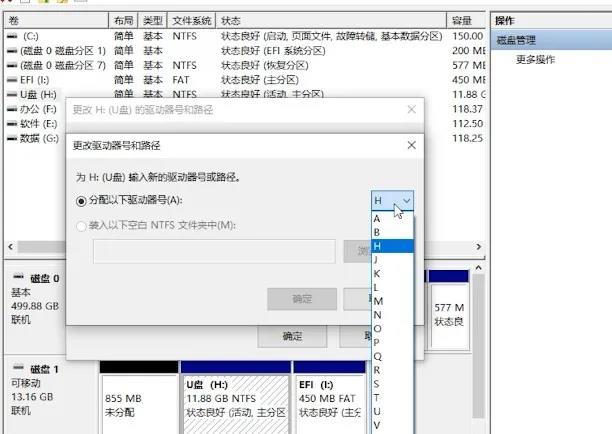Viewport: 612px width, 434px height.
Task: Click the 状态 column header
Action: coord(232,20)
